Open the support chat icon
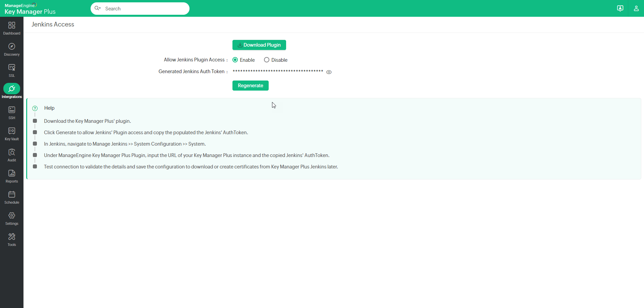Screen dimensions: 644x308 coord(620,8)
